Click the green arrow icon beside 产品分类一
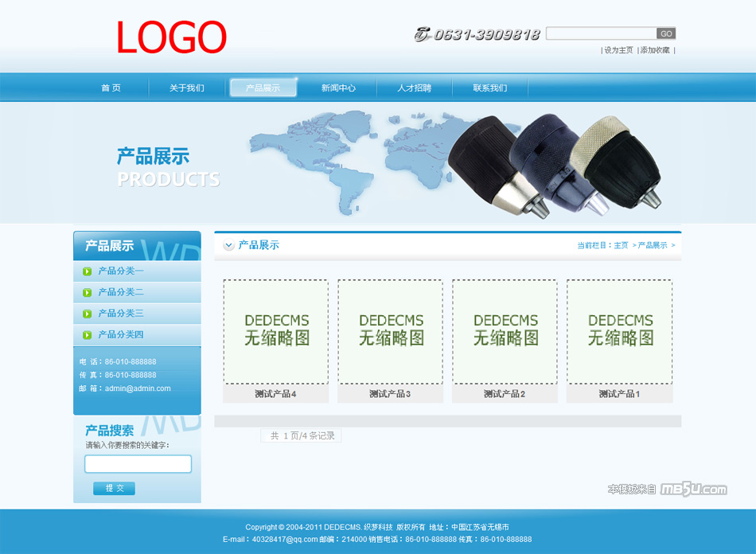Viewport: 756px width, 554px height. (x=87, y=271)
